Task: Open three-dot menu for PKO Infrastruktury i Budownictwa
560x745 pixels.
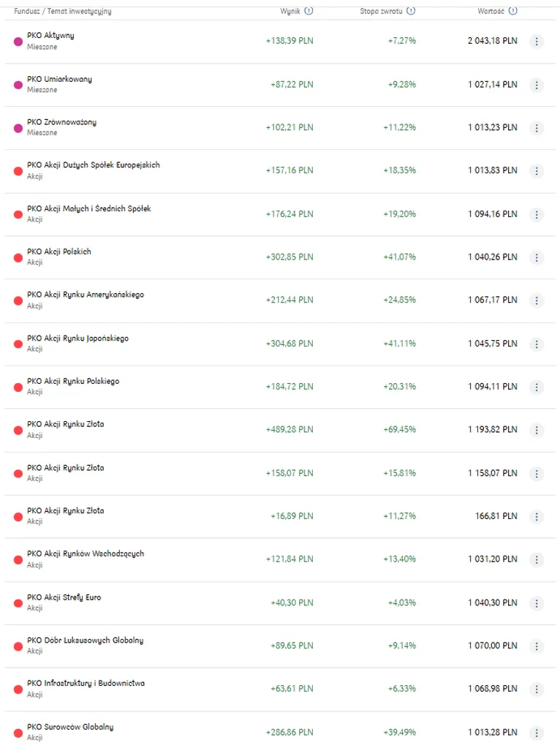Action: (537, 689)
